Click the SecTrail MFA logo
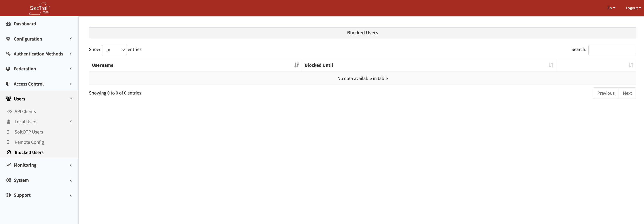The image size is (644, 224). 39,9
